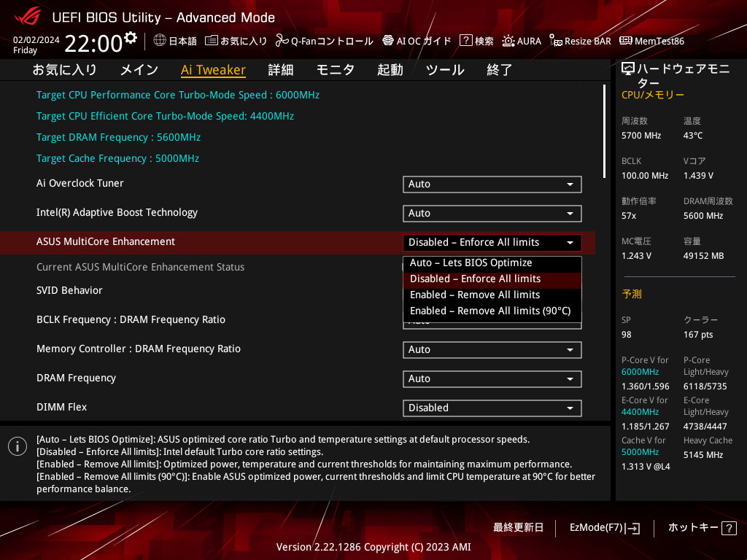Screen dimensions: 747x560
Task: Select BCLK Frequency : DRAM Frequency Ratio row
Action: pyautogui.click(x=298, y=319)
